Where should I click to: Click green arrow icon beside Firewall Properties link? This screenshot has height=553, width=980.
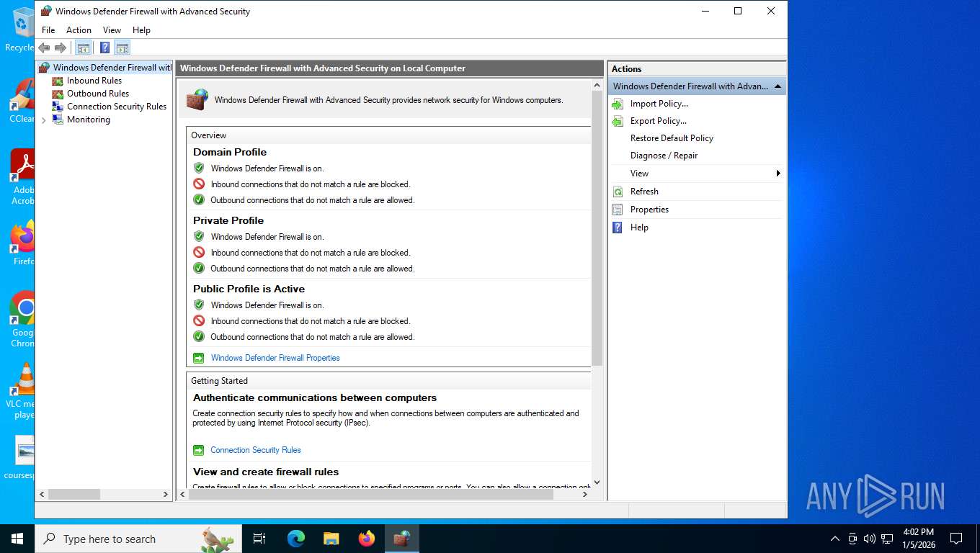[x=199, y=358]
